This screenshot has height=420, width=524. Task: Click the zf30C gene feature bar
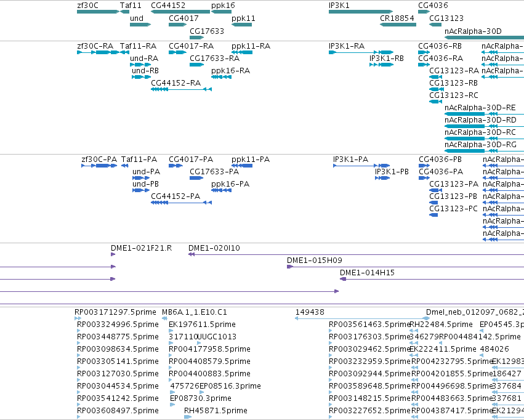coord(98,12)
